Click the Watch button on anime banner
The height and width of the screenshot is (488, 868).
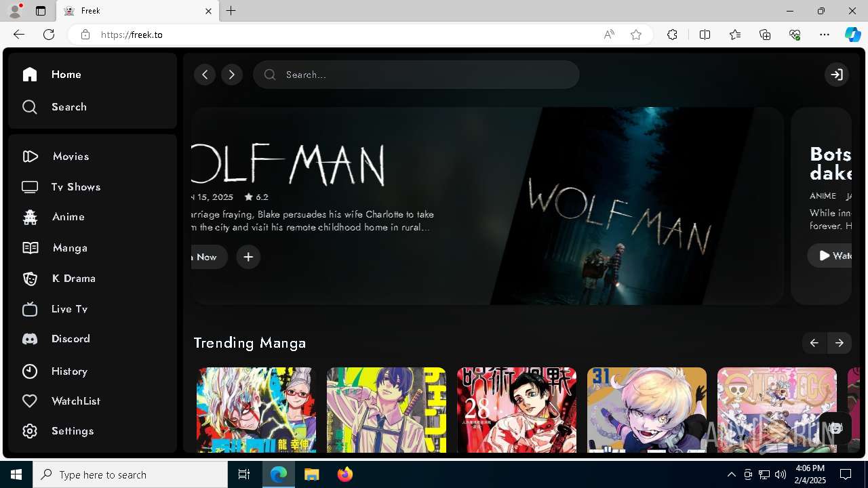tap(829, 256)
